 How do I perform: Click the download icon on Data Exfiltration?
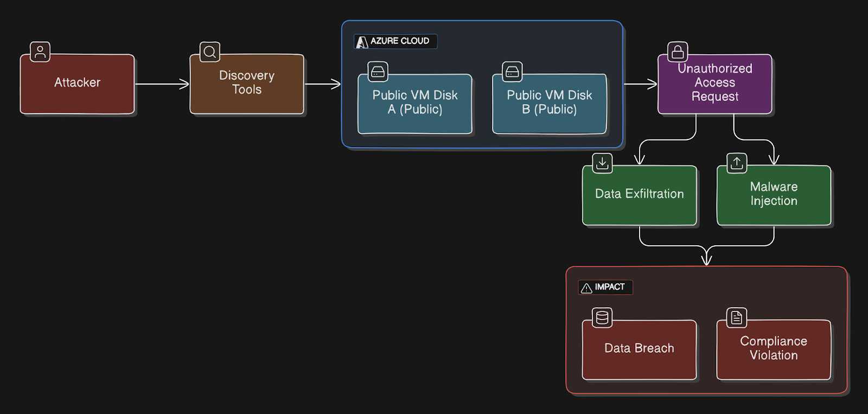click(602, 163)
